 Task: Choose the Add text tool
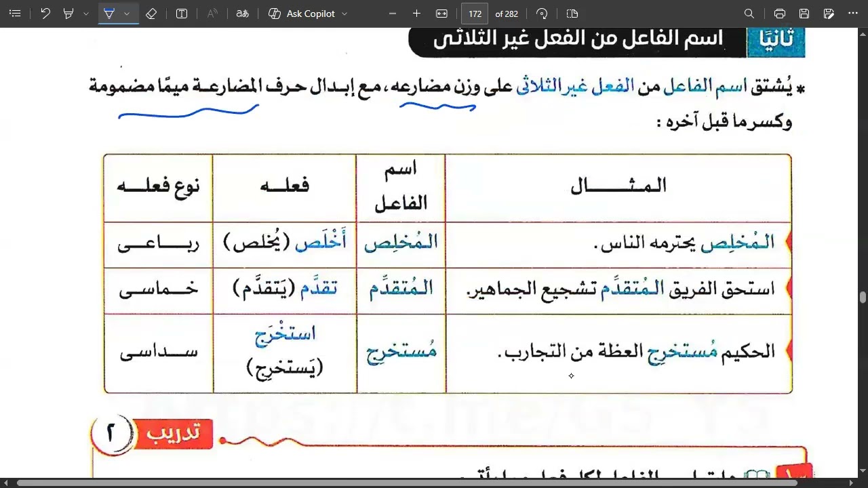tap(182, 14)
